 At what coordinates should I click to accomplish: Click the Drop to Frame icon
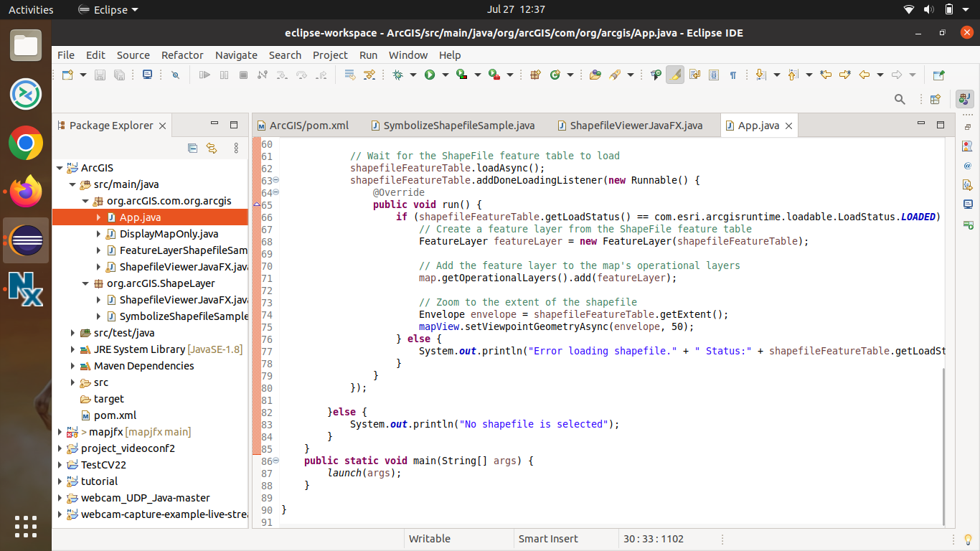point(350,75)
